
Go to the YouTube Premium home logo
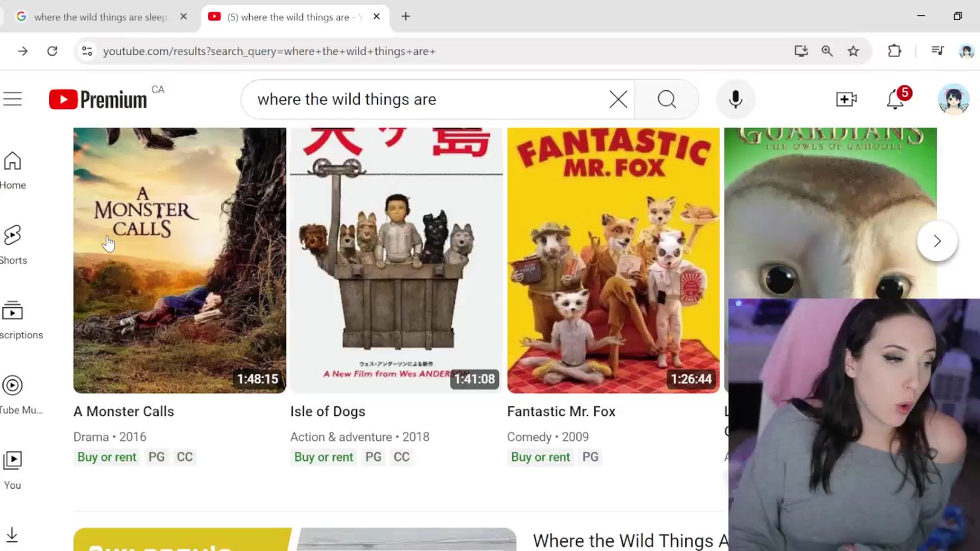[x=98, y=99]
